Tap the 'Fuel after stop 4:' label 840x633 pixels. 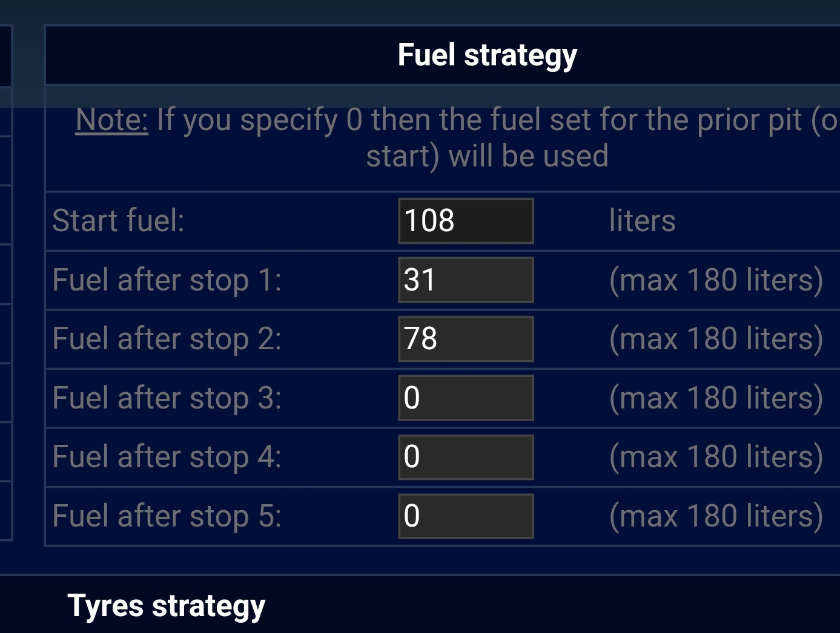(167, 457)
